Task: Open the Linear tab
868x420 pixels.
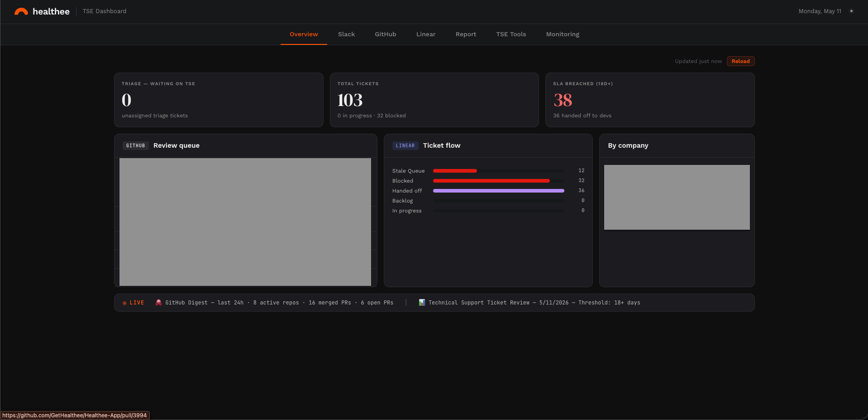Action: point(426,34)
